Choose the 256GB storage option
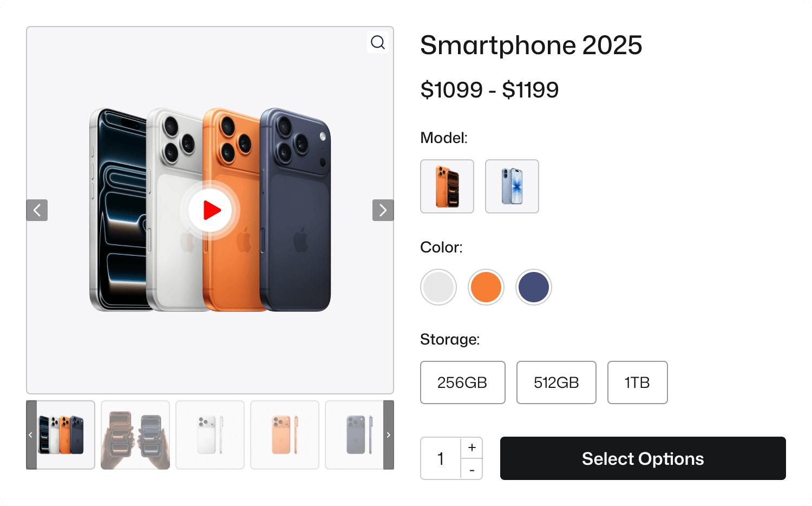 click(462, 382)
